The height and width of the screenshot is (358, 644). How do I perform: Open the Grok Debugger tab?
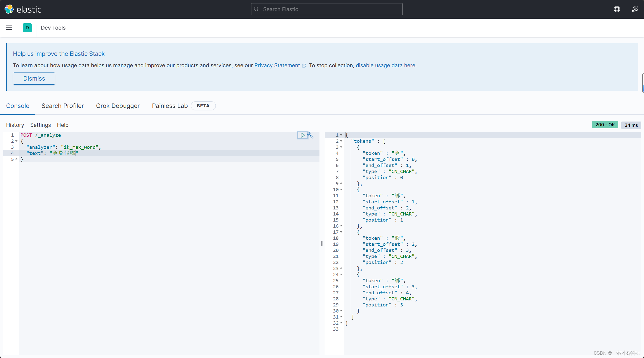tap(118, 106)
